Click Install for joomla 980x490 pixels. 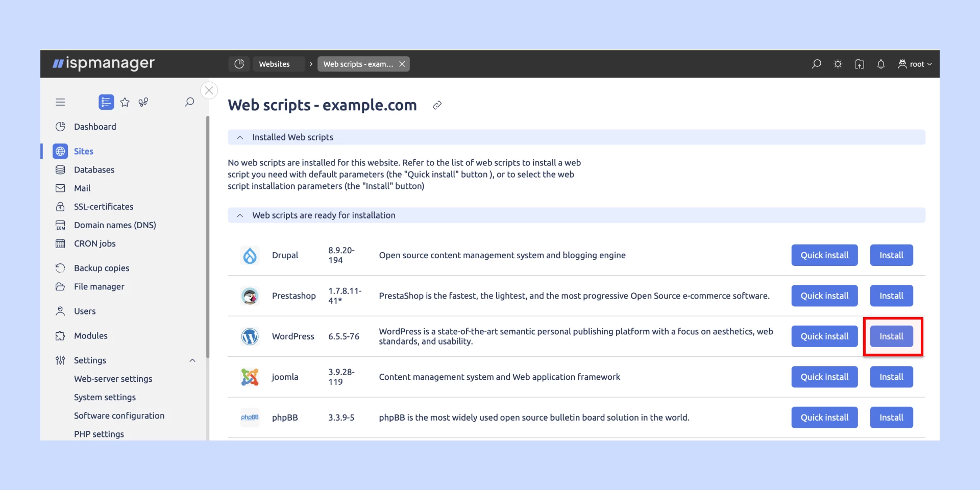click(x=891, y=377)
